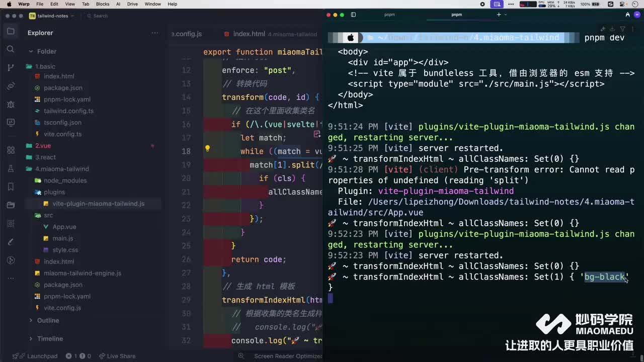
Task: Open the new-tab options chevron in Warp
Action: 506,15
